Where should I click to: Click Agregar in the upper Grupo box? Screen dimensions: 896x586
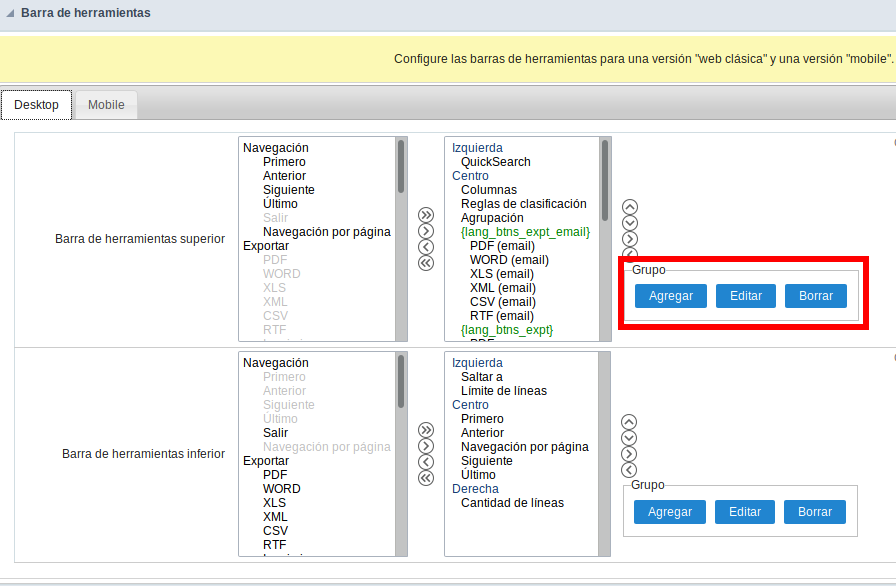670,296
